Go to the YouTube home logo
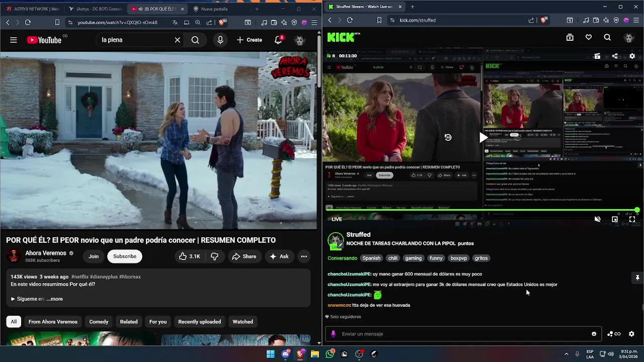Viewport: 644px width, 362px height. [44, 40]
